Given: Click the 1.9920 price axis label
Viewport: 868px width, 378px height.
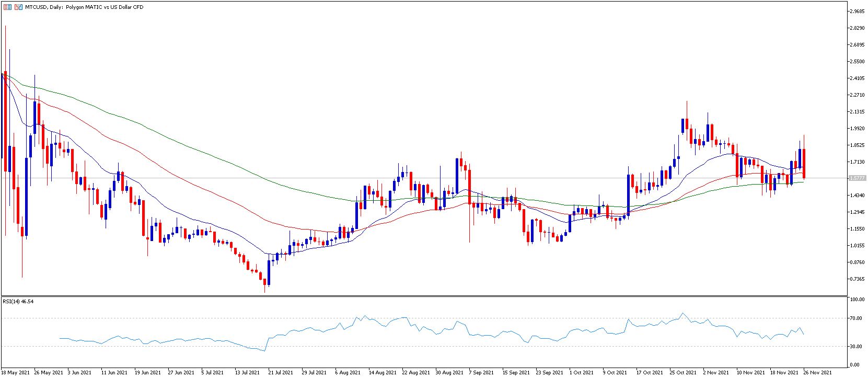Looking at the screenshot, I should point(857,129).
